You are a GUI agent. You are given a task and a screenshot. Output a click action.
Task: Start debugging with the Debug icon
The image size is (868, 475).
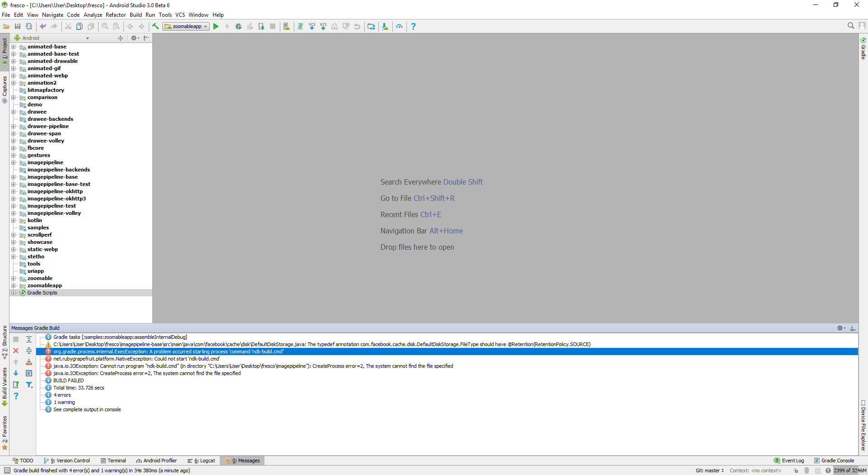tap(239, 26)
